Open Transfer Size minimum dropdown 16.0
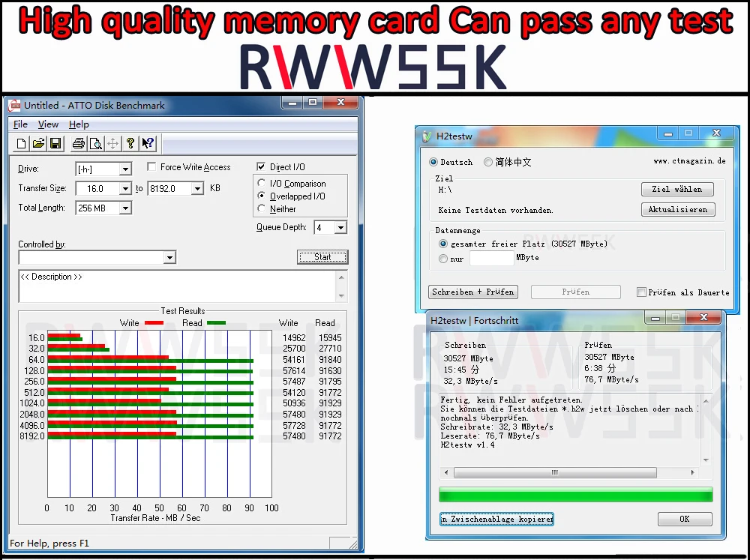 pyautogui.click(x=125, y=189)
